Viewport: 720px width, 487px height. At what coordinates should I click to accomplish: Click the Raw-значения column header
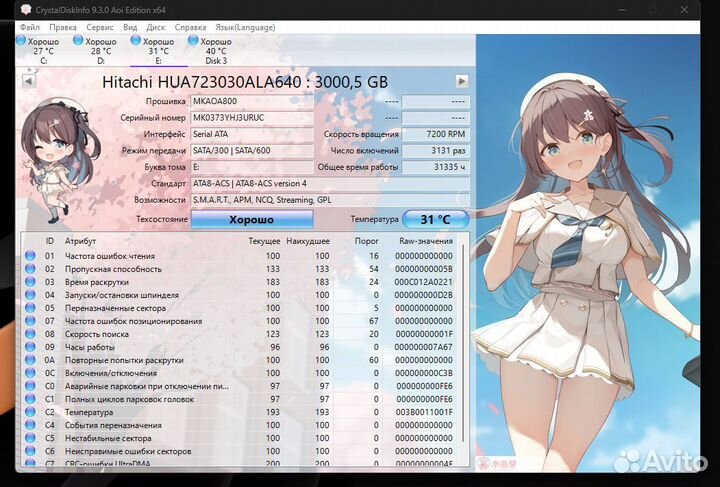point(426,241)
